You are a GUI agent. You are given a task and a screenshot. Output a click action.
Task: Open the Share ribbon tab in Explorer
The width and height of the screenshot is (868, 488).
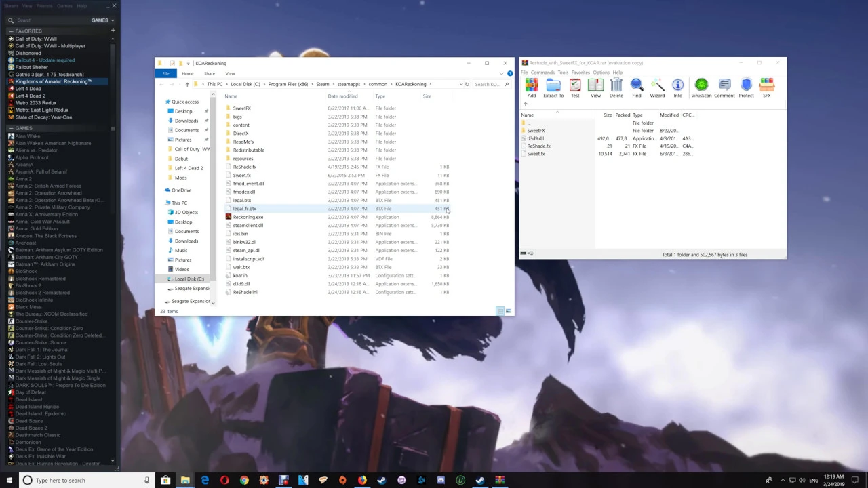(x=210, y=73)
